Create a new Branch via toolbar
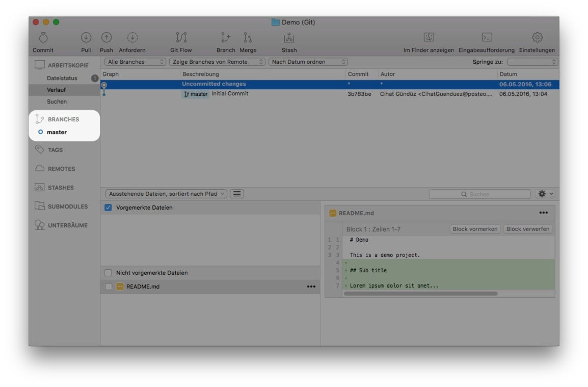Screen dimensions: 588x387 225,38
